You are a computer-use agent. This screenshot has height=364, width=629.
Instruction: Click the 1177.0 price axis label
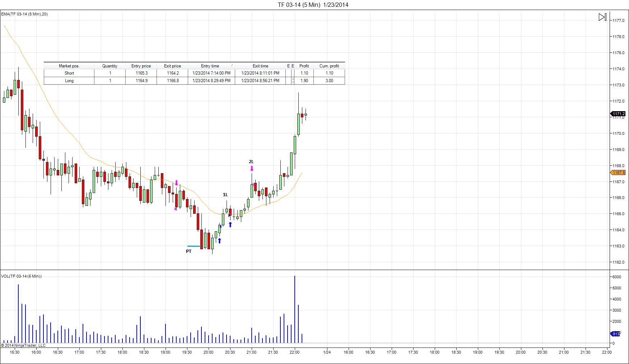(x=619, y=20)
